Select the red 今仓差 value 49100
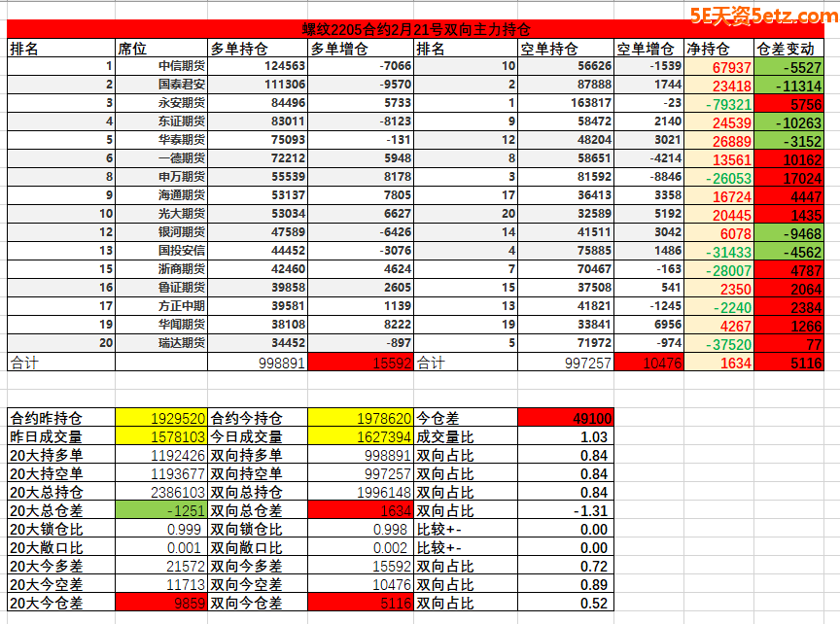 point(566,418)
